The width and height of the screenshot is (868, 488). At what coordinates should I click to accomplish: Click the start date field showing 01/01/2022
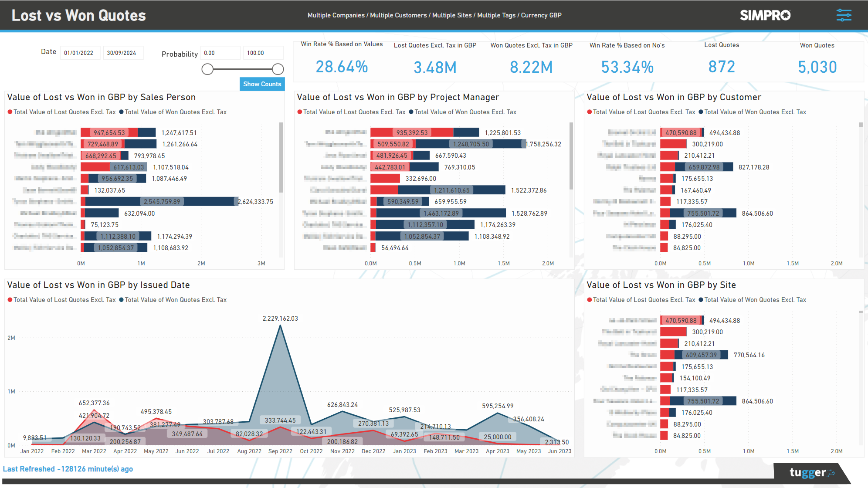point(80,53)
